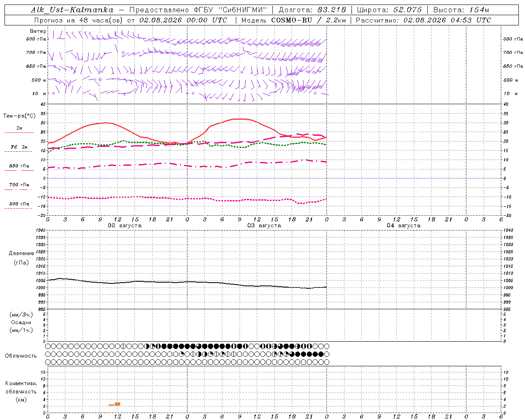Select the 850 гПа temperature legend entry
The image size is (525, 420).
click(19, 166)
